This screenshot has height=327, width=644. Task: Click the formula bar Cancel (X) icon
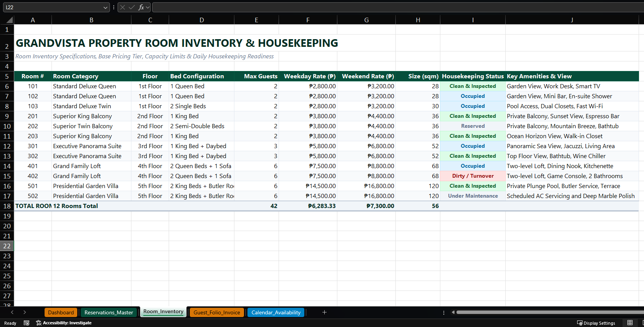[x=123, y=7]
